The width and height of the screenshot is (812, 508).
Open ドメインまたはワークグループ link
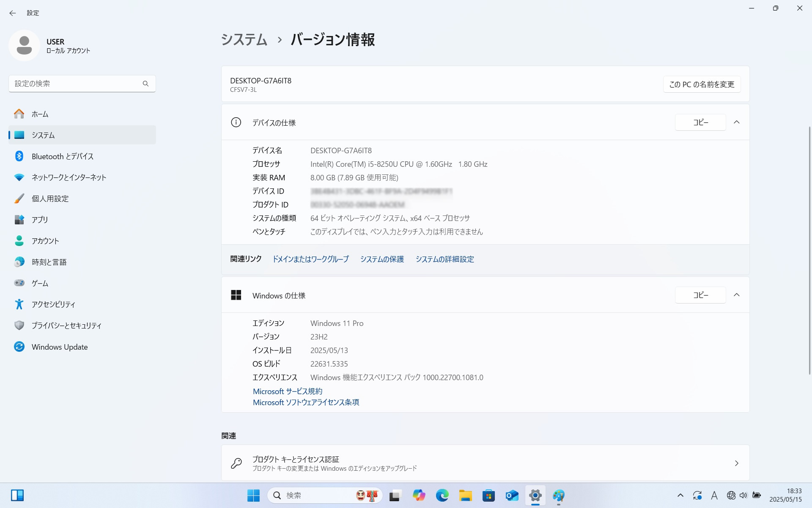(x=310, y=259)
